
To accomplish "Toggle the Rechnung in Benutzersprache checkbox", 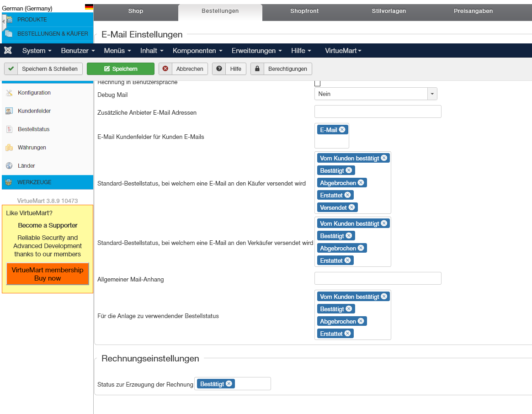I will pos(317,83).
